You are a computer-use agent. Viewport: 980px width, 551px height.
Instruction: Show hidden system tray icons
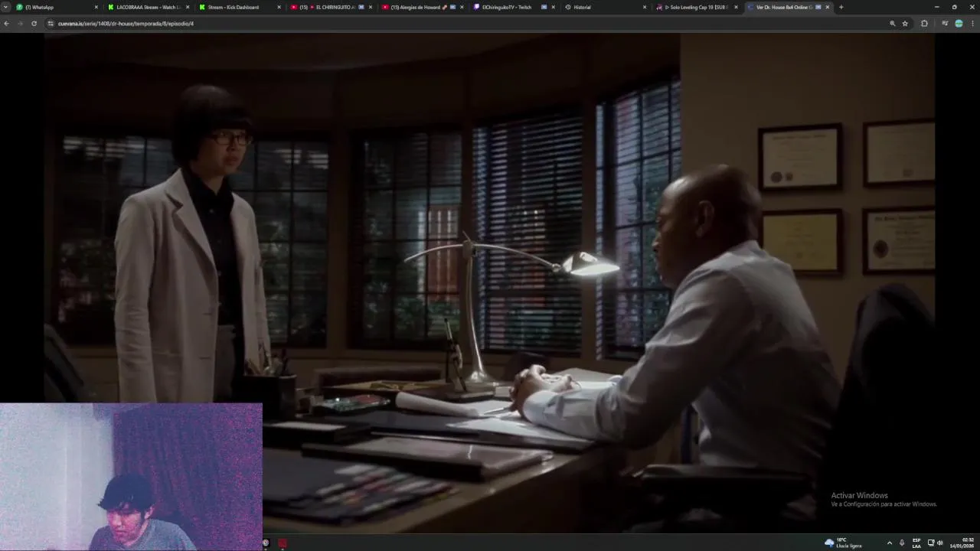pos(889,543)
